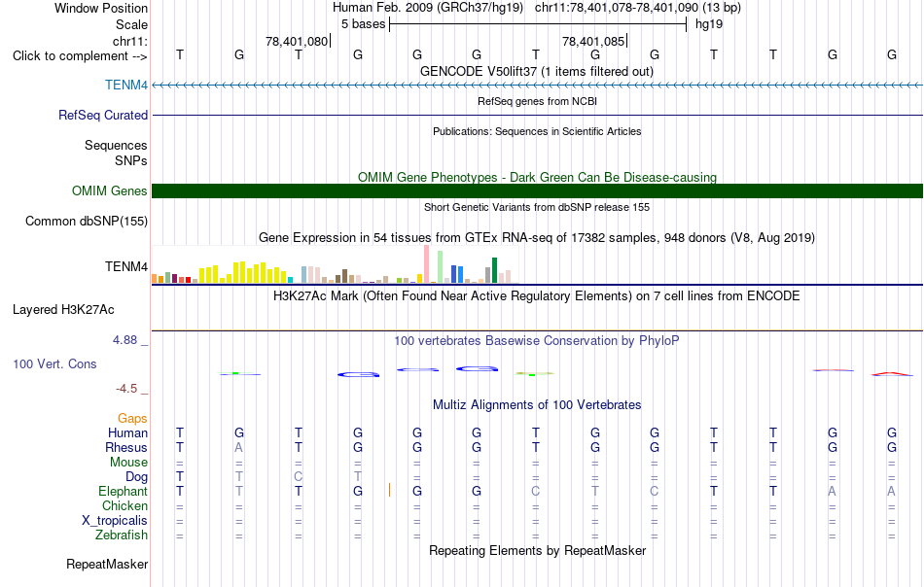Open the RefSeq Curated track label
Image resolution: width=924 pixels, height=587 pixels.
click(102, 115)
